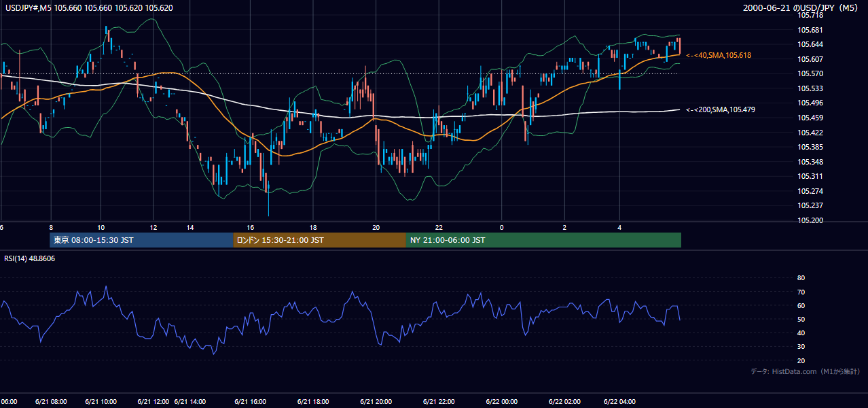Click the 6/21 10:00 time axis label

click(101, 402)
